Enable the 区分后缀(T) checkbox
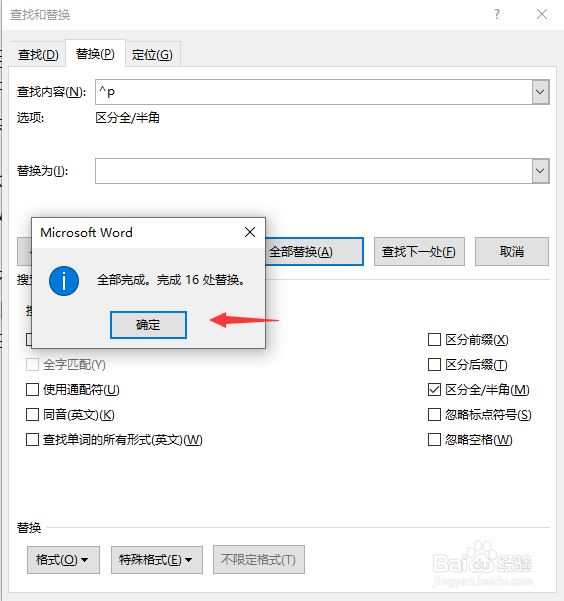 coord(434,365)
